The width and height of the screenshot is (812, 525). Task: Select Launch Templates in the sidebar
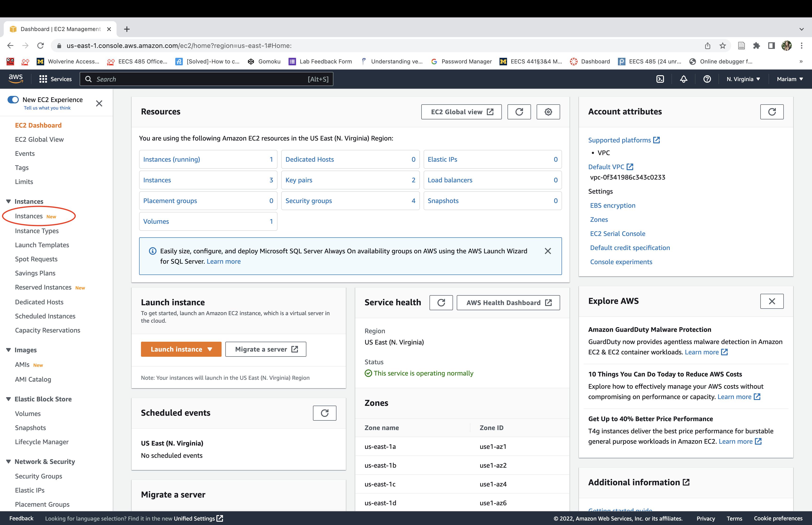[x=42, y=245]
